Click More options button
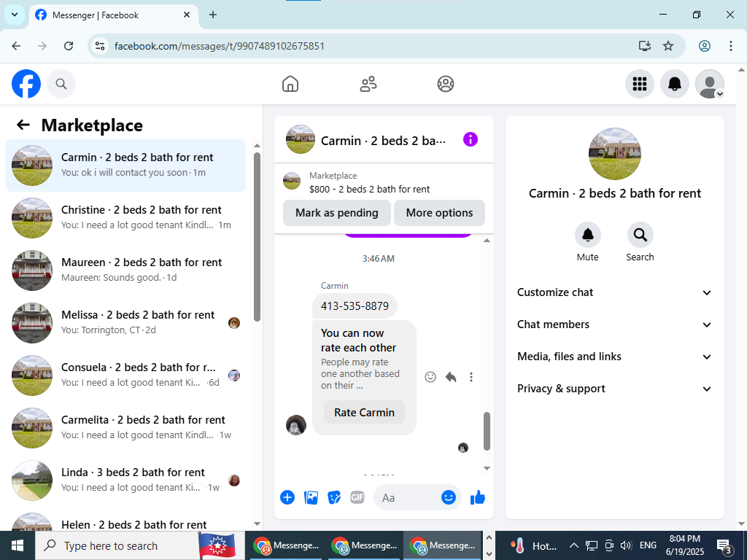 [x=439, y=213]
